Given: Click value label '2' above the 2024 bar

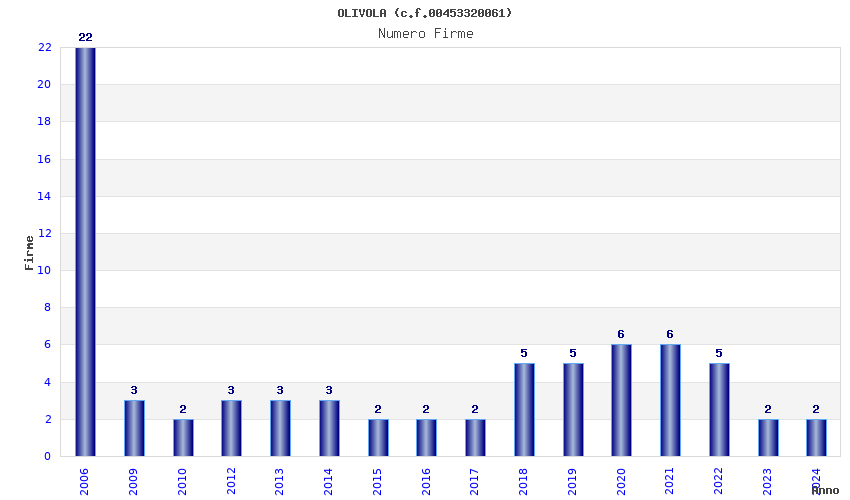Looking at the screenshot, I should pyautogui.click(x=816, y=409).
